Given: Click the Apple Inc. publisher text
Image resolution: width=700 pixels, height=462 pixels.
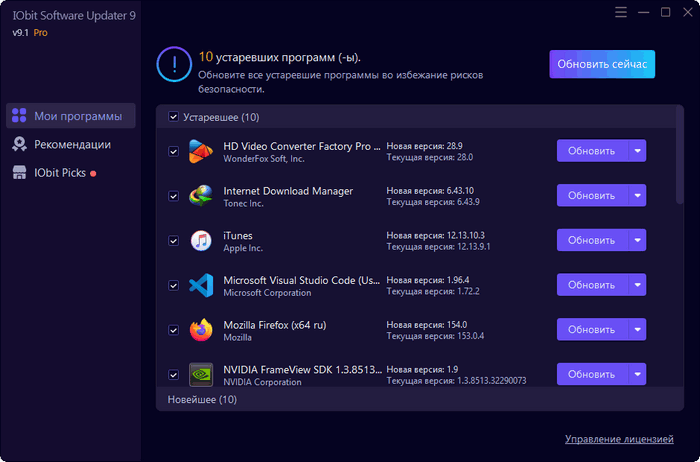Looking at the screenshot, I should (x=243, y=248).
